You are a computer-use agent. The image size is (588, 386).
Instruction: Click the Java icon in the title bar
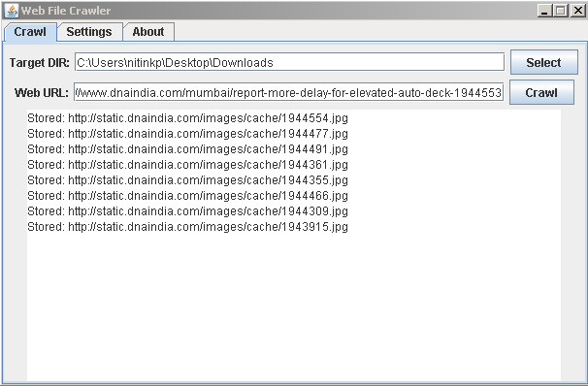pos(12,11)
